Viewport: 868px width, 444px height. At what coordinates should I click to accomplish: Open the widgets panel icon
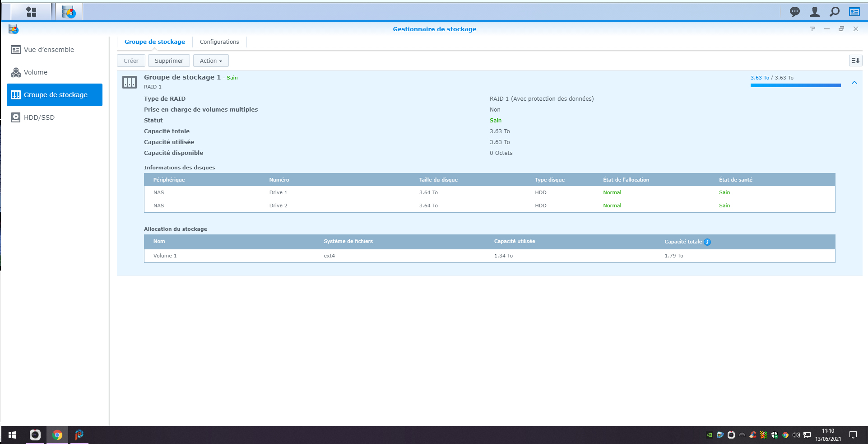pos(854,12)
